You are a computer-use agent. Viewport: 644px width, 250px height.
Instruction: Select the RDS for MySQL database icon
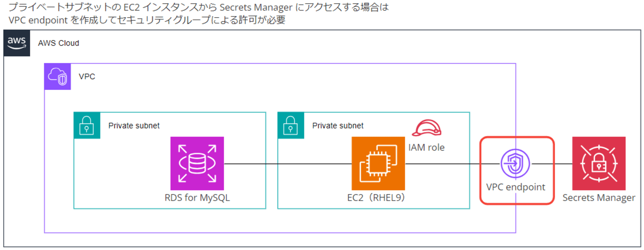(x=197, y=164)
